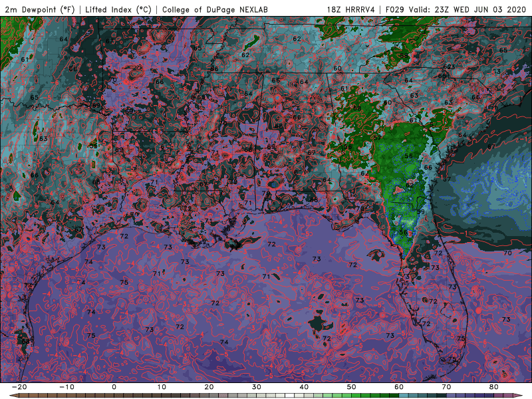Click the "10" color scale label
The image size is (532, 399).
click(162, 387)
